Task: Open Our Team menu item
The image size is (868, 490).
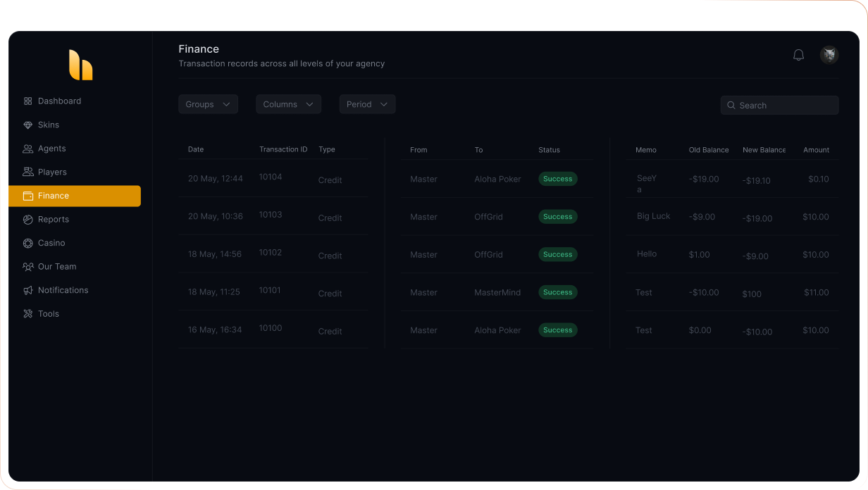Action: tap(56, 267)
